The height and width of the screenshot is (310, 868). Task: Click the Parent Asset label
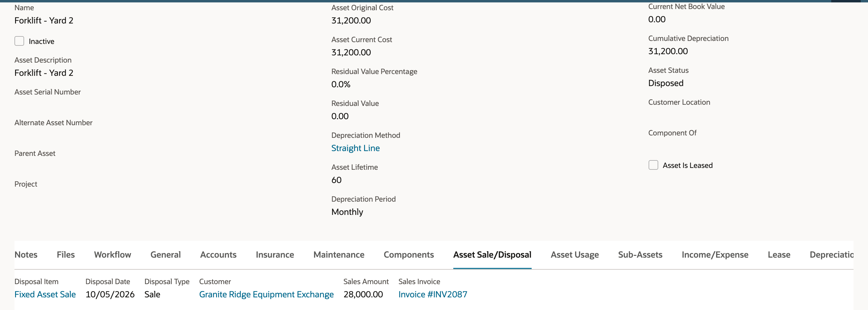coord(35,153)
